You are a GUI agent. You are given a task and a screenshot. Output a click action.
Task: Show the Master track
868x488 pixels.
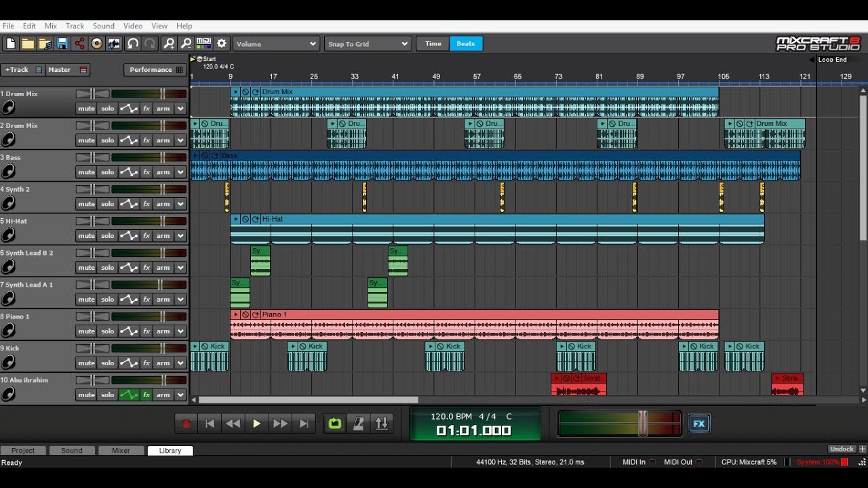point(68,70)
